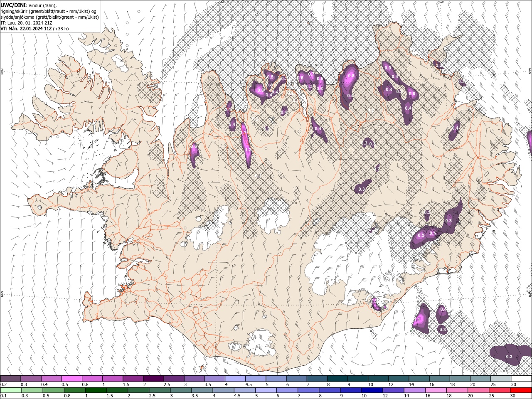Click the 20W longitude label at top edge

pos(221,2)
